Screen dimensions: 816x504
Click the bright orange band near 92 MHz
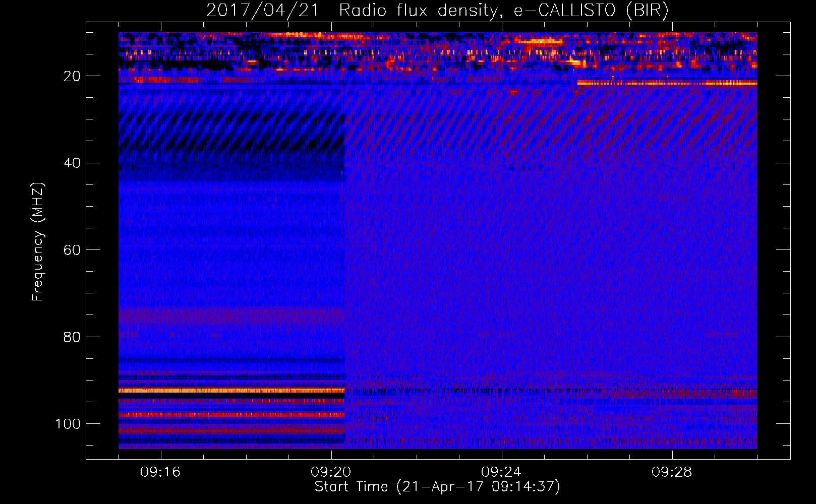(x=231, y=391)
